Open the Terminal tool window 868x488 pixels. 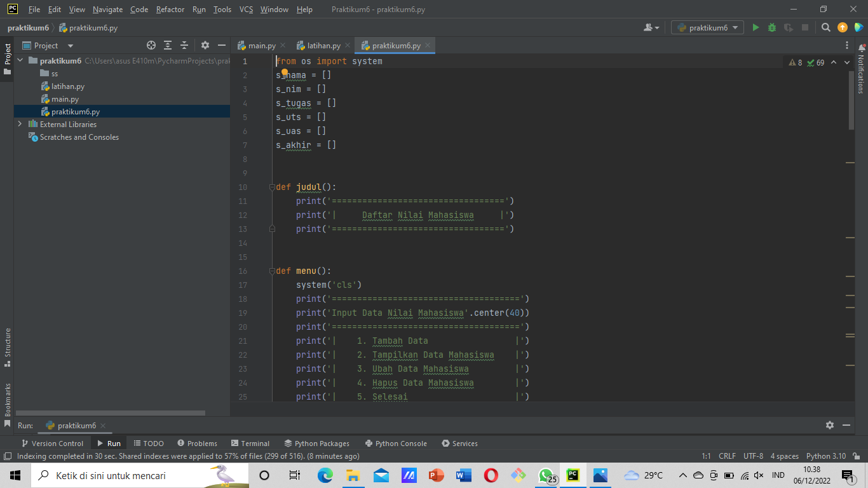tap(250, 444)
